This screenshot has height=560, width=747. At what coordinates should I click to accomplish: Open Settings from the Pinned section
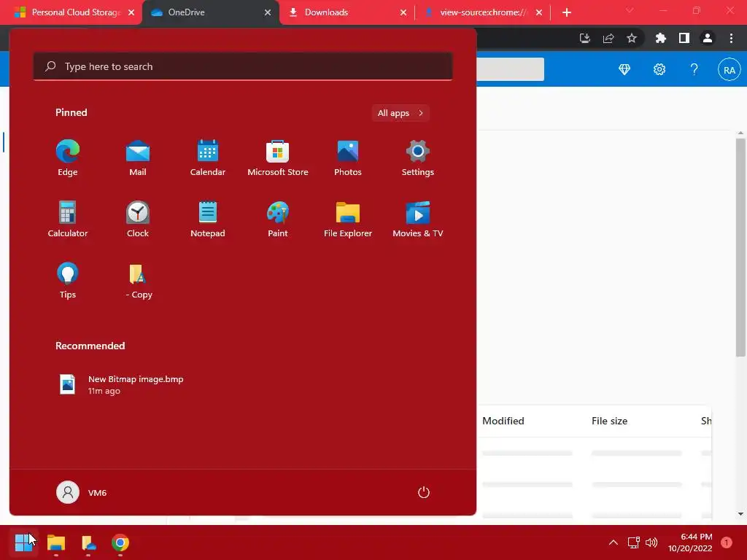point(418,158)
